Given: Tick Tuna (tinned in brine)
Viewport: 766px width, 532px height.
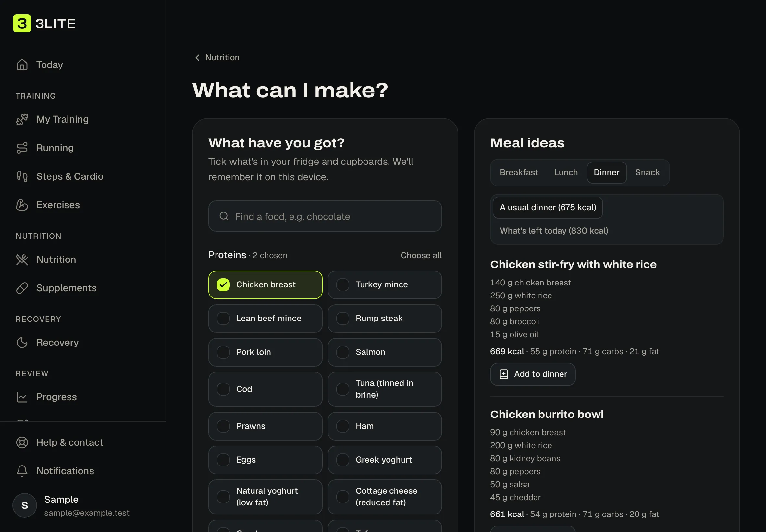Looking at the screenshot, I should pos(385,389).
